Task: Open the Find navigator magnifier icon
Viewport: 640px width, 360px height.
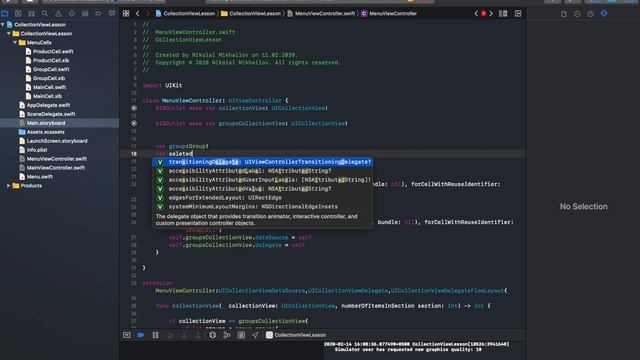Action: (x=45, y=13)
